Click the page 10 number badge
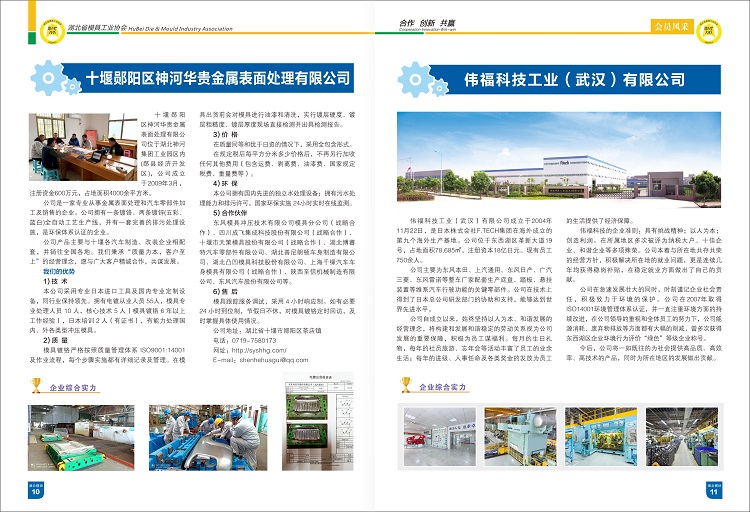This screenshot has width=750, height=512. pos(36,489)
